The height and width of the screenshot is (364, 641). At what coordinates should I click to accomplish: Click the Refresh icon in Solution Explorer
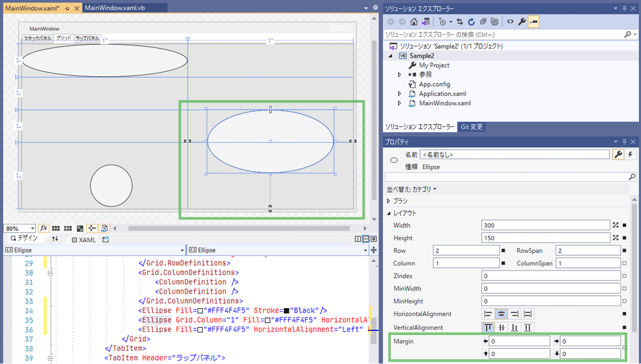coord(471,22)
